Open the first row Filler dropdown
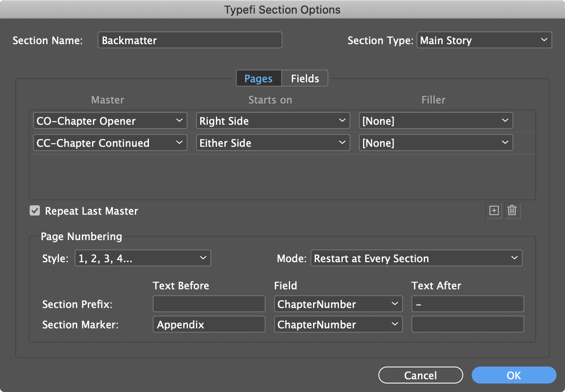The height and width of the screenshot is (392, 565). (436, 121)
